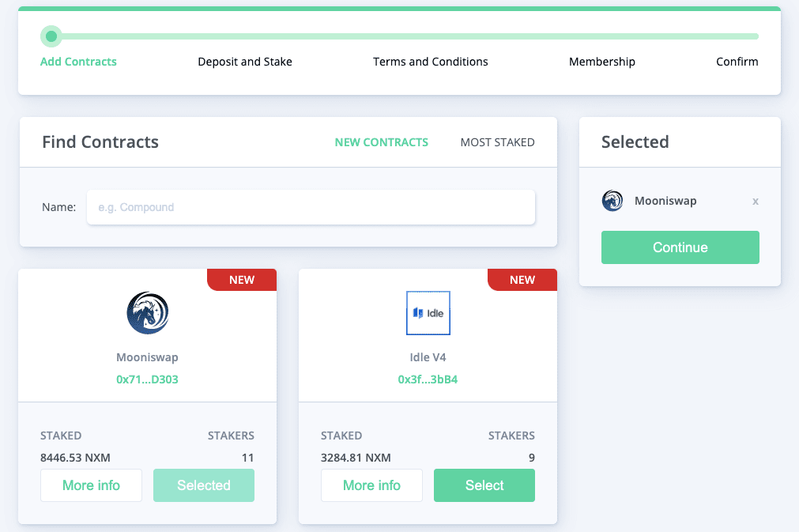Open Mooniswap address 0x71...D303 link
Screen dimensions: 799x532
point(147,379)
